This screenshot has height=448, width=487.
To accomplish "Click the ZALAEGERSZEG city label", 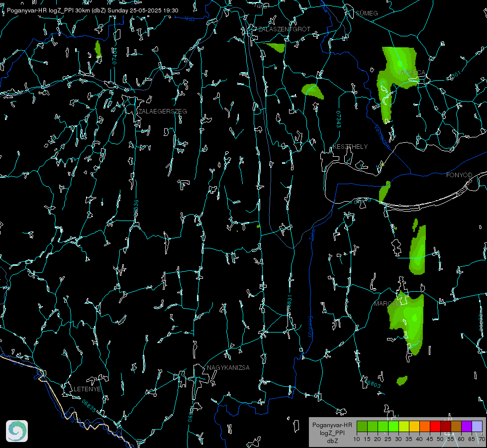I will point(163,112).
